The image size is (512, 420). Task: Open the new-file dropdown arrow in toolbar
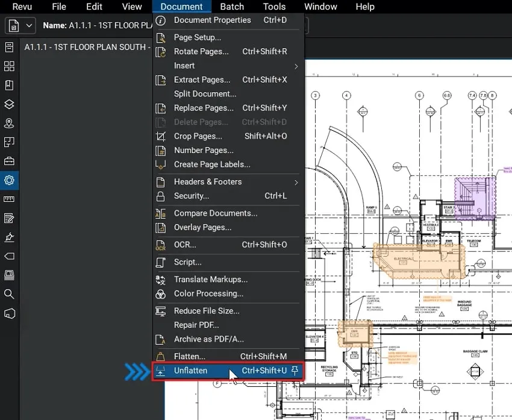29,26
